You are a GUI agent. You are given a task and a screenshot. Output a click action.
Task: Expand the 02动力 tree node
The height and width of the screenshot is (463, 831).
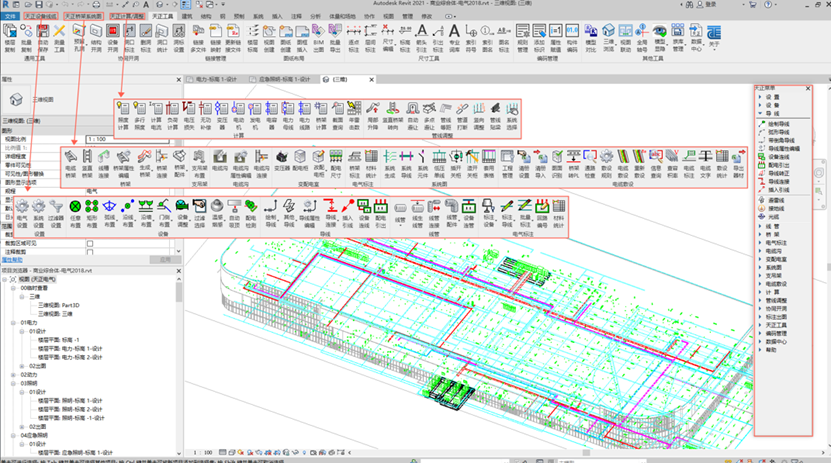click(13, 375)
